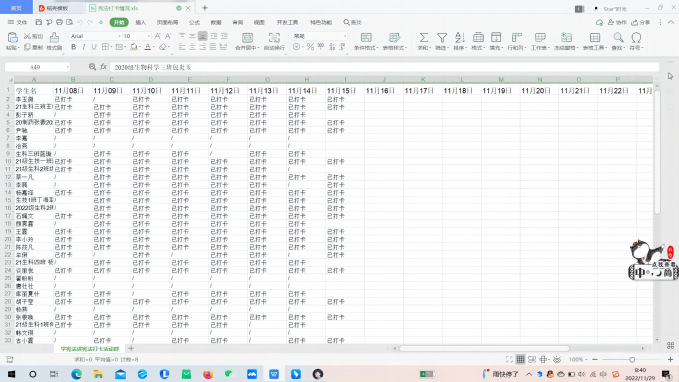
Task: Click the Sort A-Z icon
Action: (460, 38)
